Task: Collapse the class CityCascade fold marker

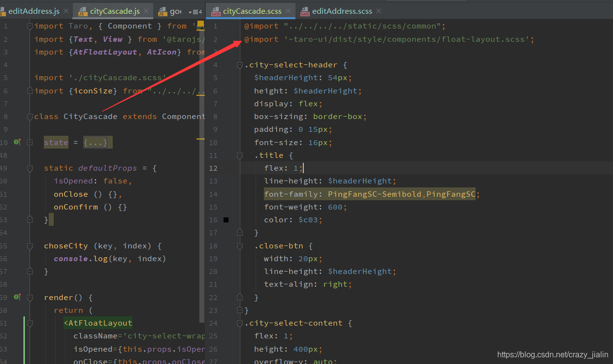Action: point(30,116)
